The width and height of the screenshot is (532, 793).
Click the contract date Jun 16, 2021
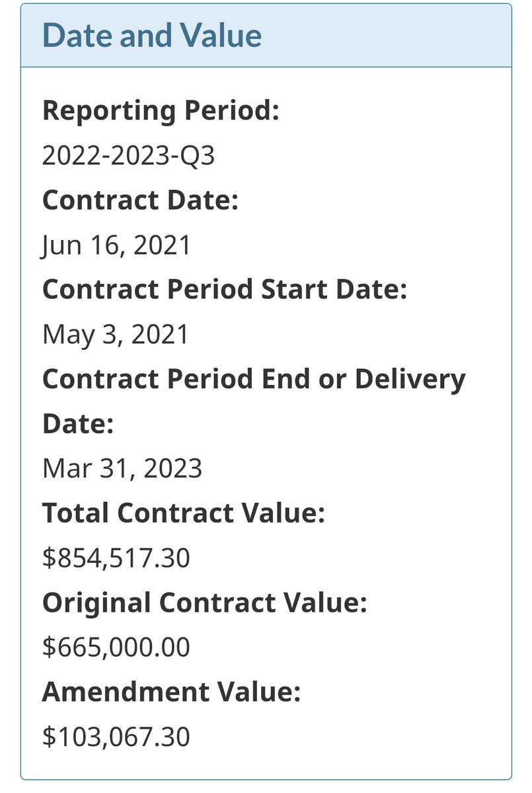[116, 245]
